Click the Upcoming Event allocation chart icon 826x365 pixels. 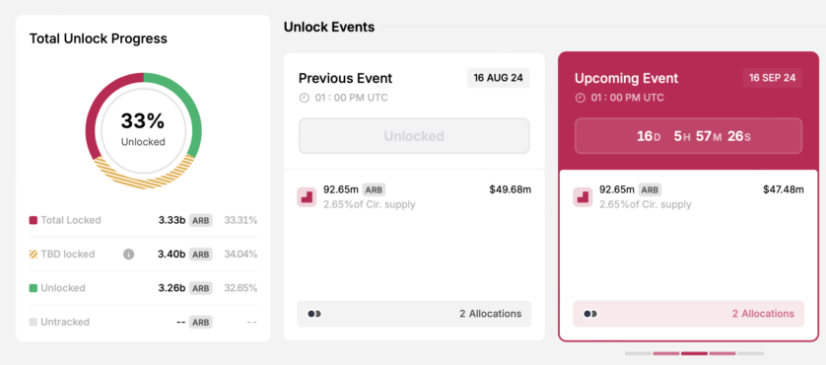(583, 197)
